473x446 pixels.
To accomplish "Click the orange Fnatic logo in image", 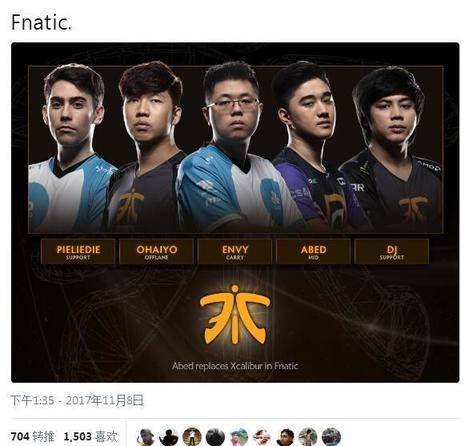I will click(235, 315).
